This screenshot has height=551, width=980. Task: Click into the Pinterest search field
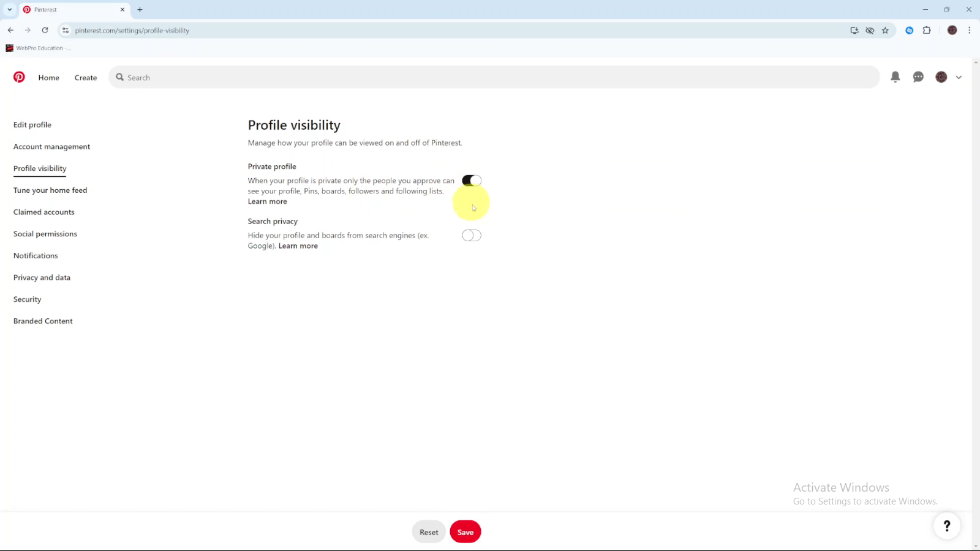pos(490,78)
